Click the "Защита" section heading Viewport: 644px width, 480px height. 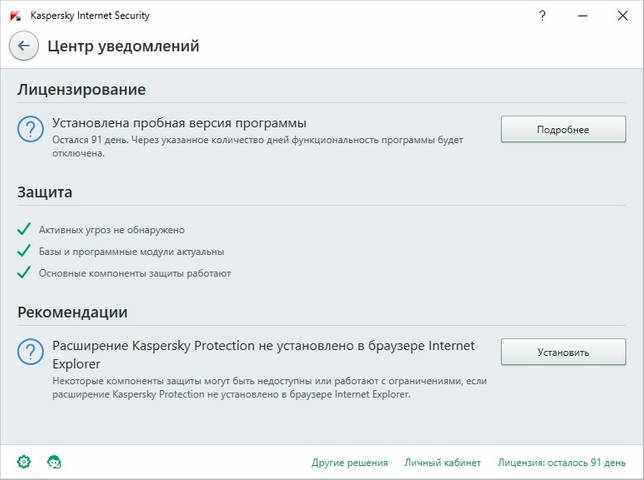click(45, 192)
